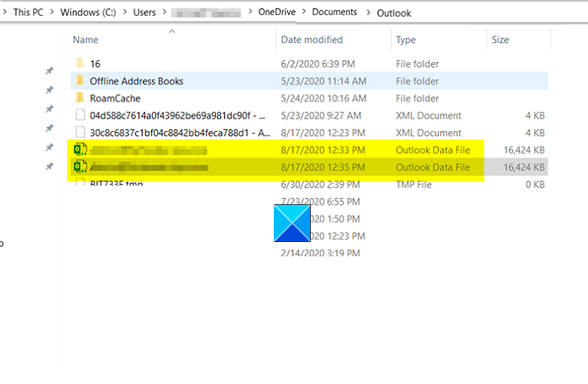This screenshot has height=384, width=588.
Task: Go to OneDrive in the breadcrumb path
Action: coord(276,12)
